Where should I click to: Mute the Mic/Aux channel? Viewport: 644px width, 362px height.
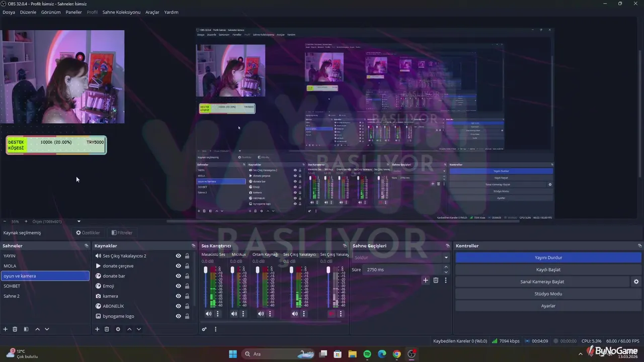[x=234, y=314]
